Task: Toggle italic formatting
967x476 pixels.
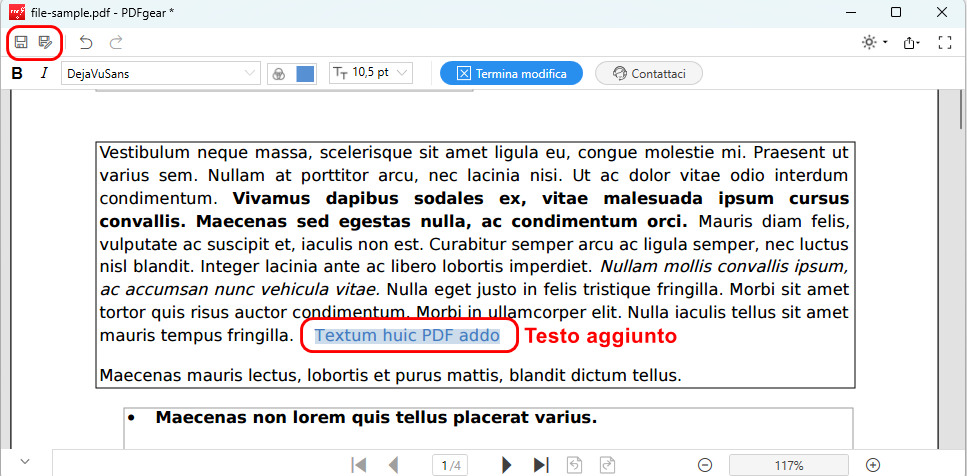Action: (44, 73)
